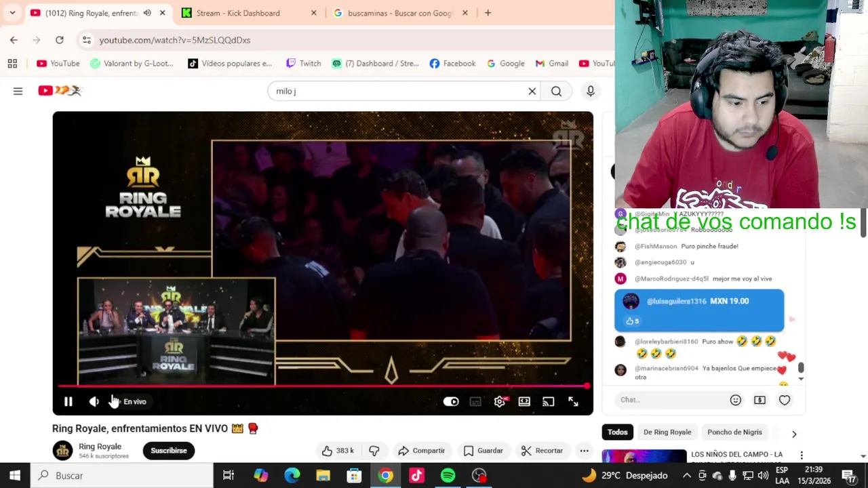
Task: Open the Valorant by G-Loot bookmark
Action: (132, 64)
